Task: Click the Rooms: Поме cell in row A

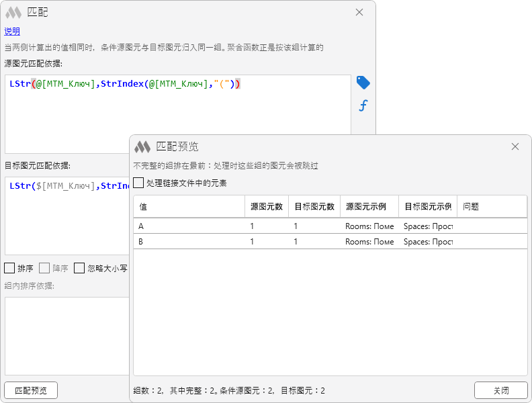Action: (369, 226)
